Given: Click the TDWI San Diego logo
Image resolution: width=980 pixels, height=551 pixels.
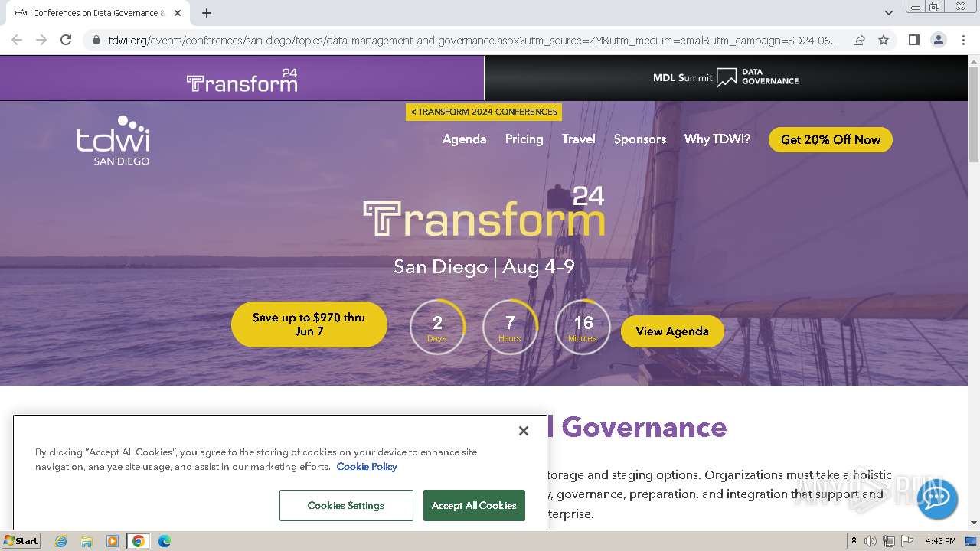Looking at the screenshot, I should (x=113, y=140).
